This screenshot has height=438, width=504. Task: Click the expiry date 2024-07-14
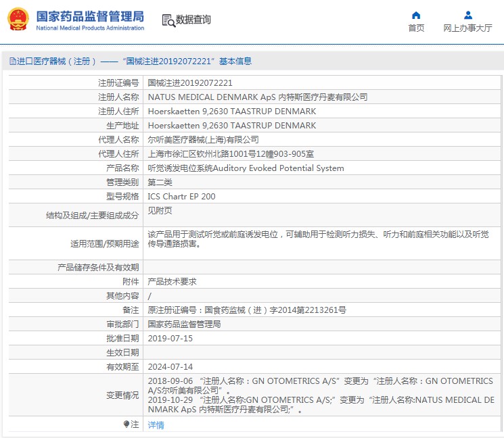pyautogui.click(x=170, y=366)
